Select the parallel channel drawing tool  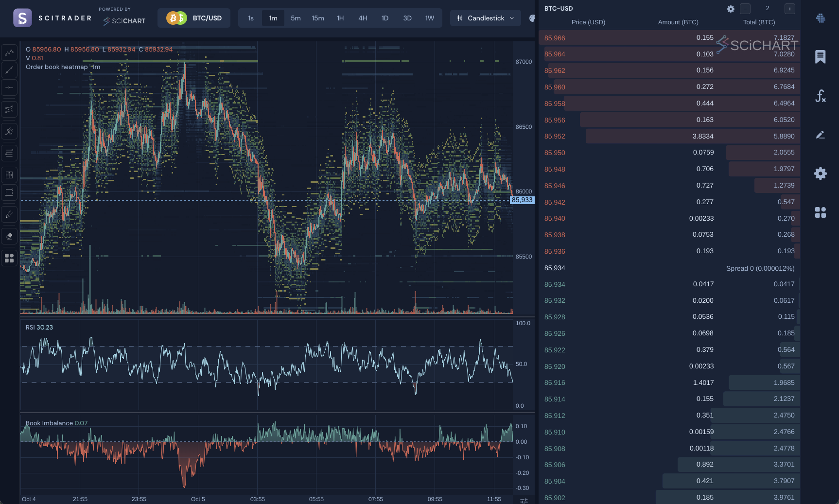coord(9,109)
